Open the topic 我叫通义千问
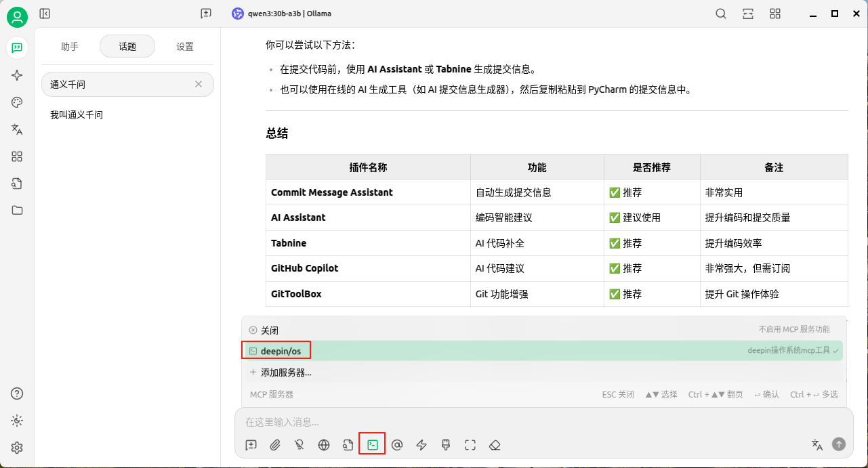868x468 pixels. click(127, 115)
